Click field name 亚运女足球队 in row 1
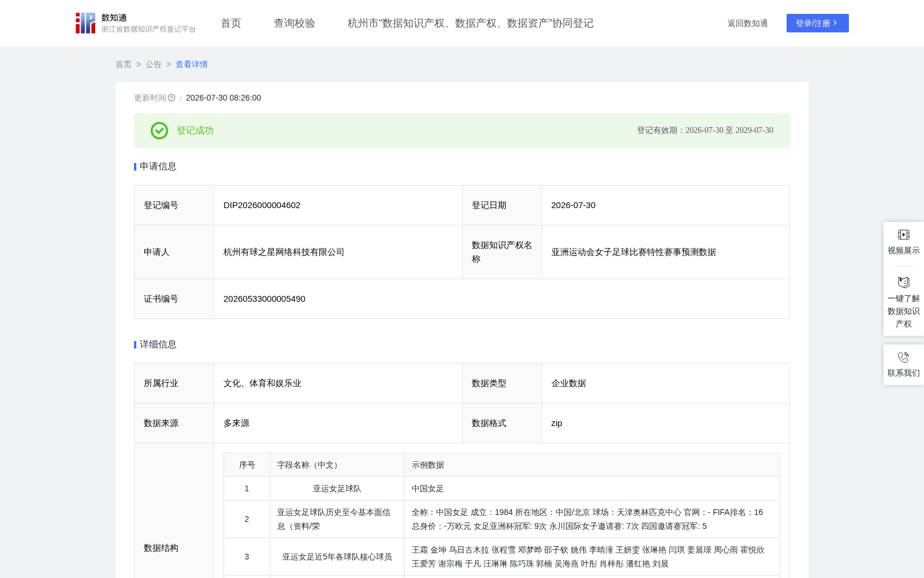924x578 pixels. tap(337, 488)
